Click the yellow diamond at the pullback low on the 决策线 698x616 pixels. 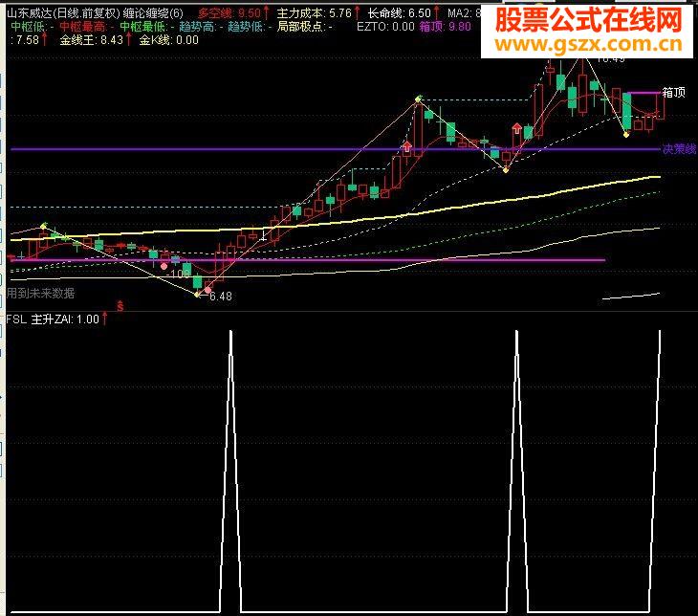pyautogui.click(x=506, y=169)
